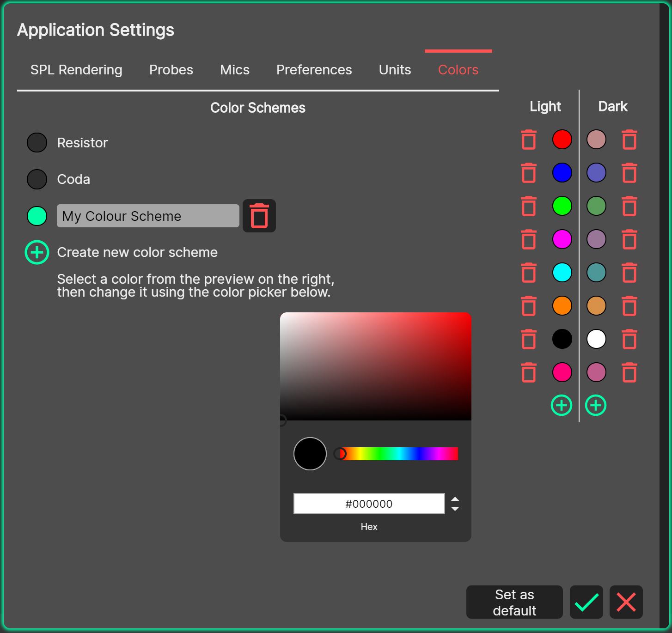Delete the white swatch from the Dark column
Screen dimensions: 672x633
pyautogui.click(x=629, y=339)
